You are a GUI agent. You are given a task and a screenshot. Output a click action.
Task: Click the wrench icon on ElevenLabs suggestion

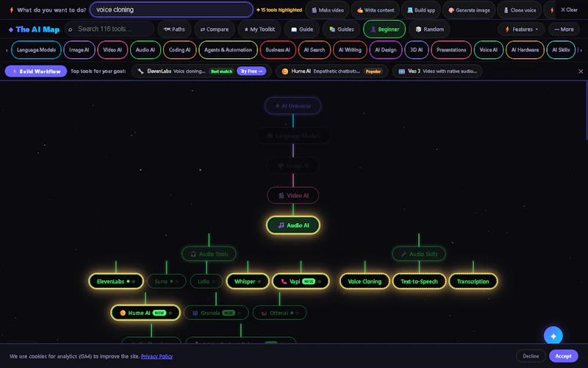[x=140, y=71]
